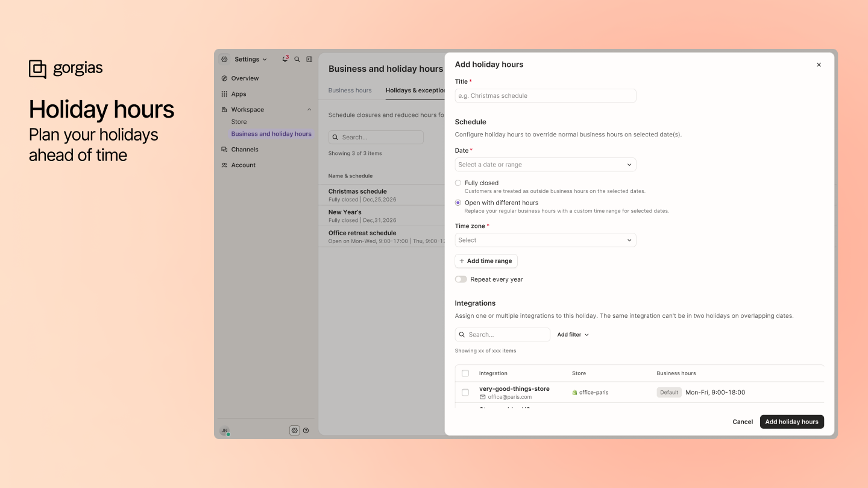Open the notifications bell icon
This screenshot has width=868, height=488.
click(285, 59)
